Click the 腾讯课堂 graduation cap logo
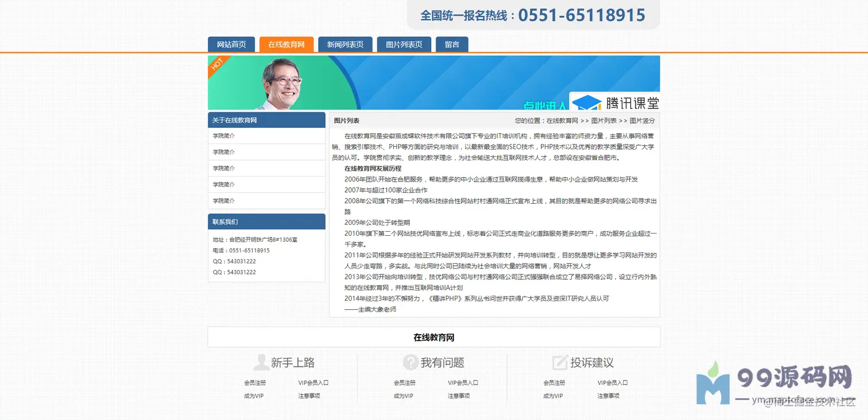This screenshot has height=420, width=868. point(587,103)
